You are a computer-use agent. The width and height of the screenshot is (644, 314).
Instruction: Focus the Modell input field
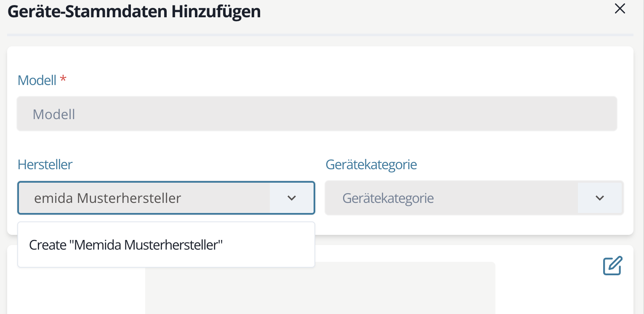pyautogui.click(x=317, y=114)
